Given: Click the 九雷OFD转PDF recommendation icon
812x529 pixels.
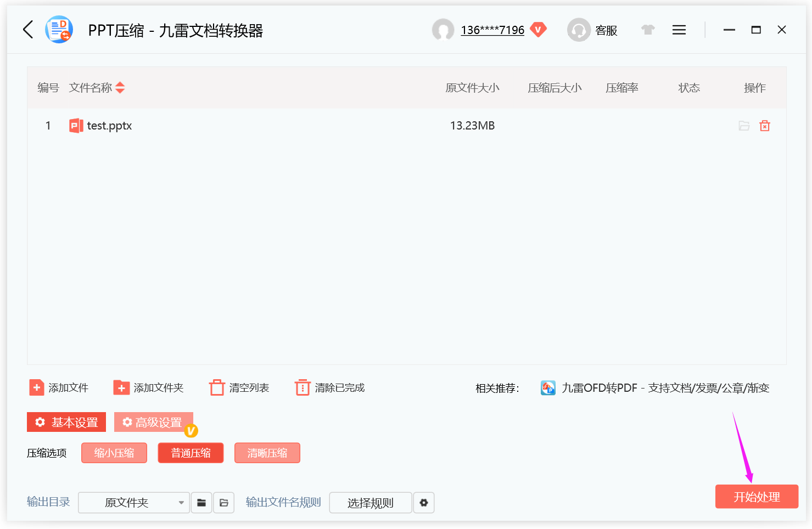Looking at the screenshot, I should (548, 387).
